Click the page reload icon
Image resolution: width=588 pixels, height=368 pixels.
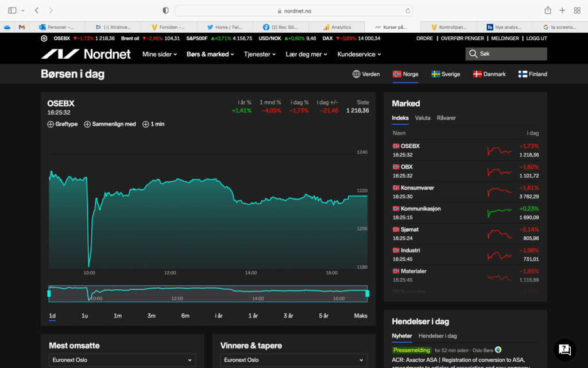pos(408,10)
